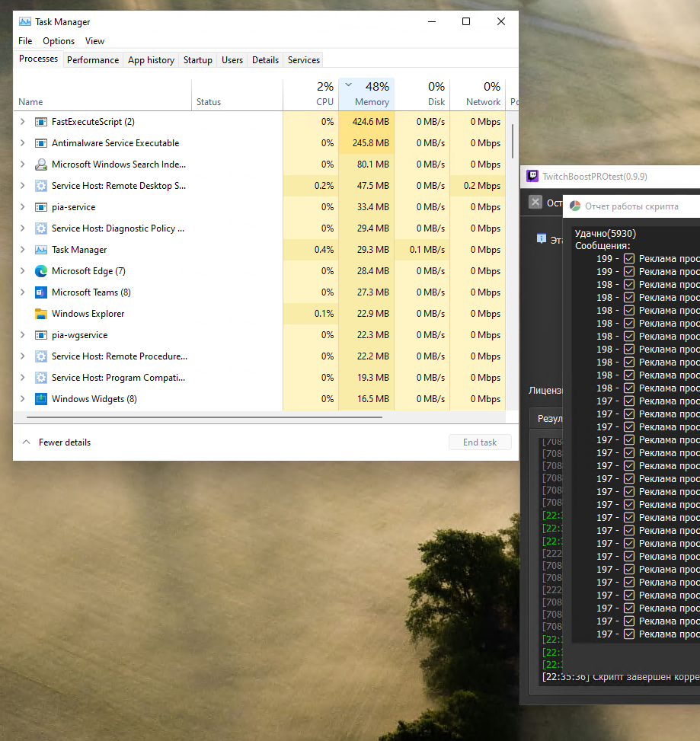Open the Options menu
Image resolution: width=700 pixels, height=741 pixels.
pos(59,41)
